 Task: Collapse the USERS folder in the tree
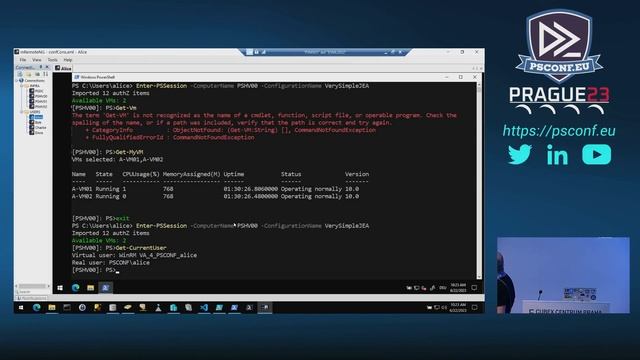(x=22, y=112)
